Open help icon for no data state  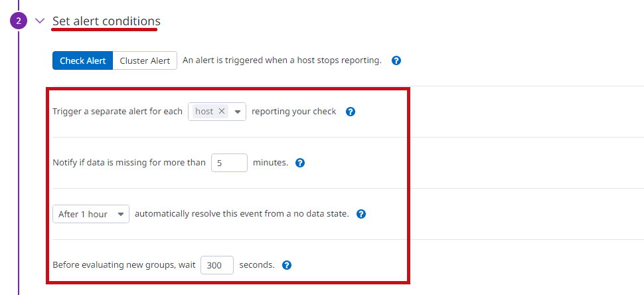(x=361, y=214)
